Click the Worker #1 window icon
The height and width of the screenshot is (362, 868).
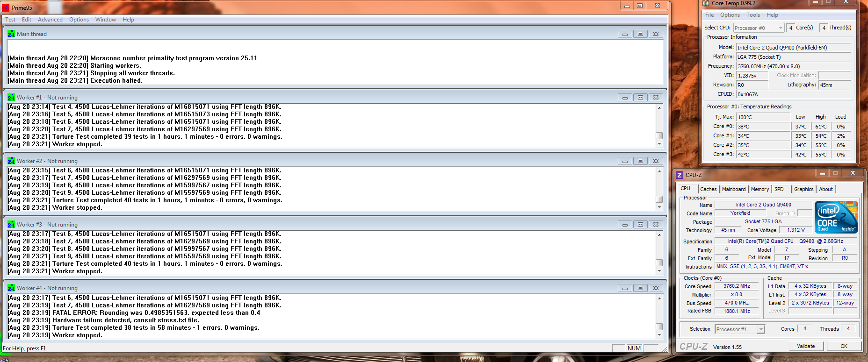coord(11,97)
